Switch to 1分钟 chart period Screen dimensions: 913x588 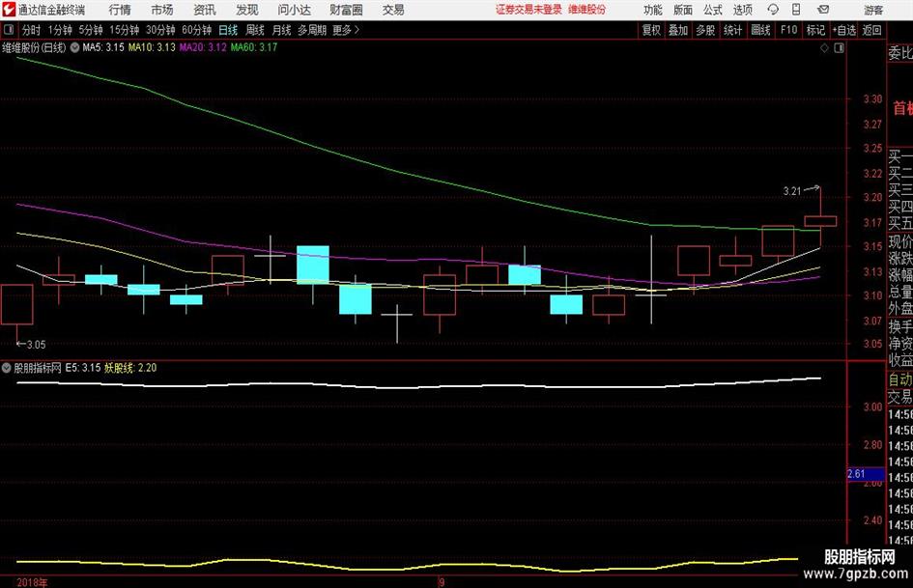tap(60, 30)
